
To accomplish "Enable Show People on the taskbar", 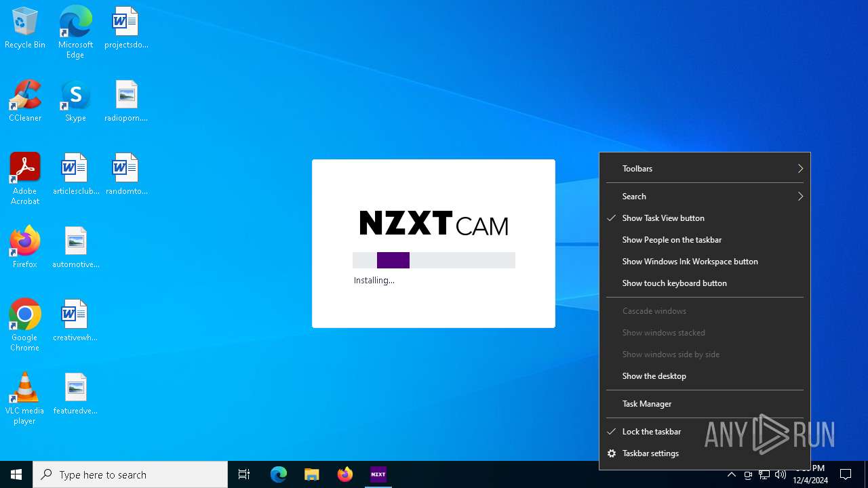I will tap(705, 240).
